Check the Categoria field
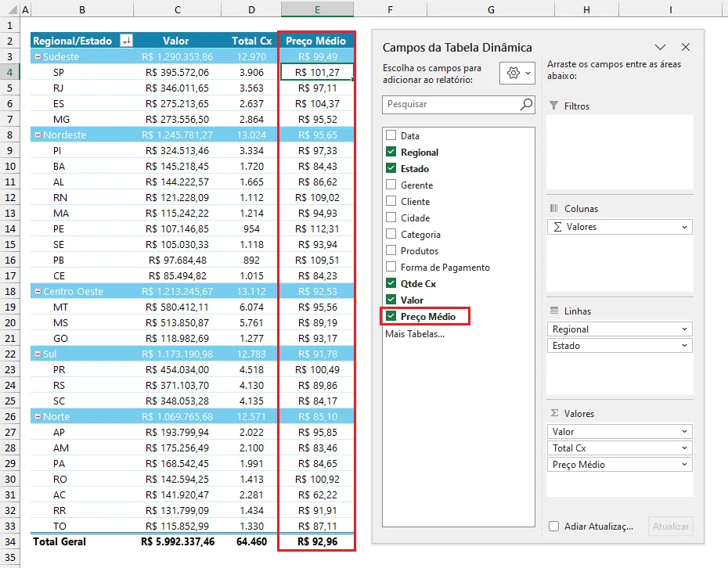This screenshot has width=728, height=568. click(391, 234)
